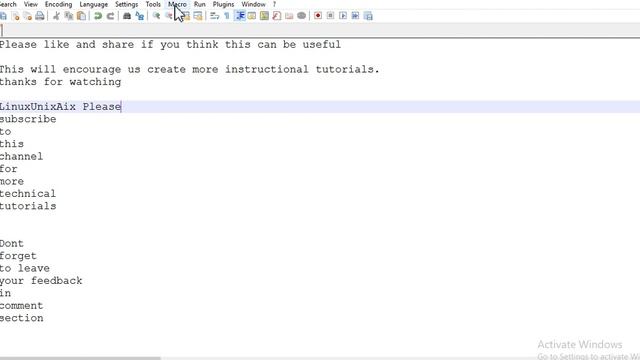
Task: Click the line starting 'Please like and share'
Action: click(170, 44)
